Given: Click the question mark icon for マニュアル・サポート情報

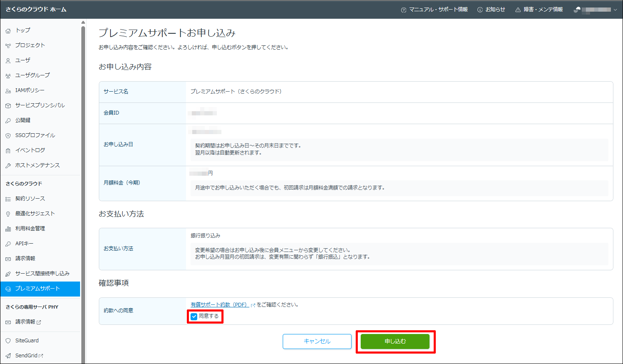Looking at the screenshot, I should coord(403,10).
